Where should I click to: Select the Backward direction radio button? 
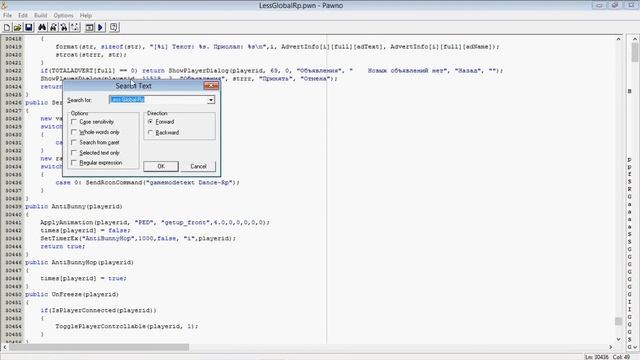click(151, 132)
